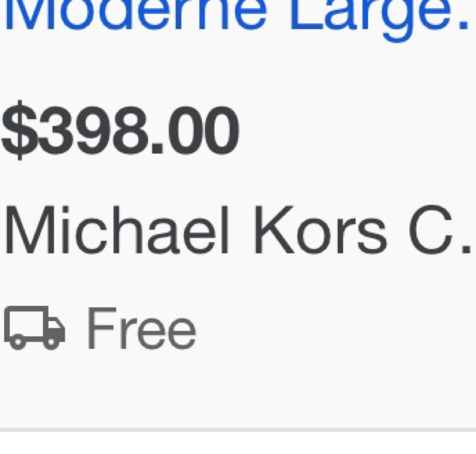The height and width of the screenshot is (454, 476).
Task: Select the Michael Kors seller name
Action: [238, 230]
